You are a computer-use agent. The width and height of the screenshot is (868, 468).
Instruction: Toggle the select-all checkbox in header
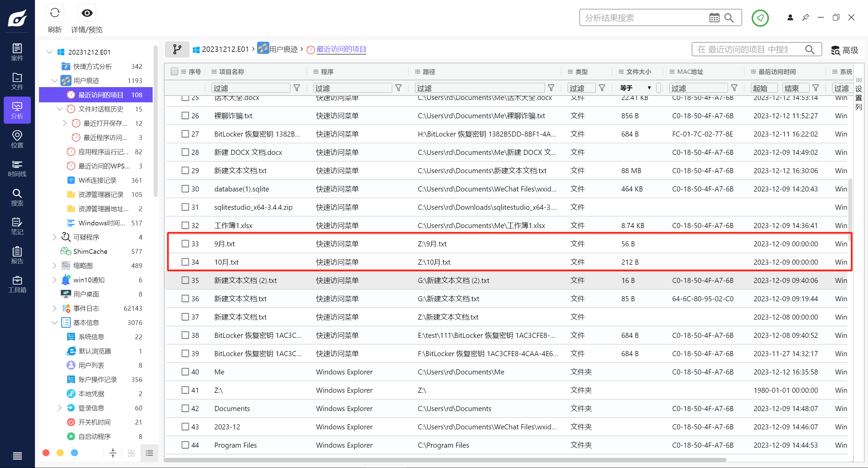point(174,72)
